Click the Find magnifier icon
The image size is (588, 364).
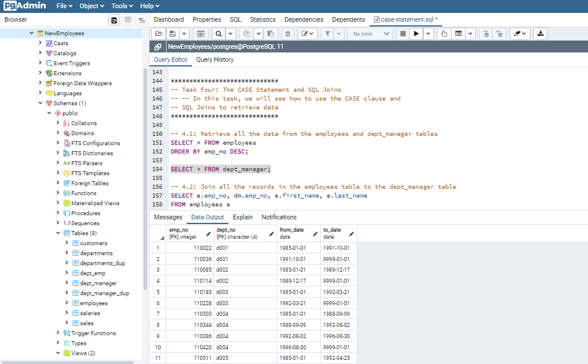coord(218,34)
